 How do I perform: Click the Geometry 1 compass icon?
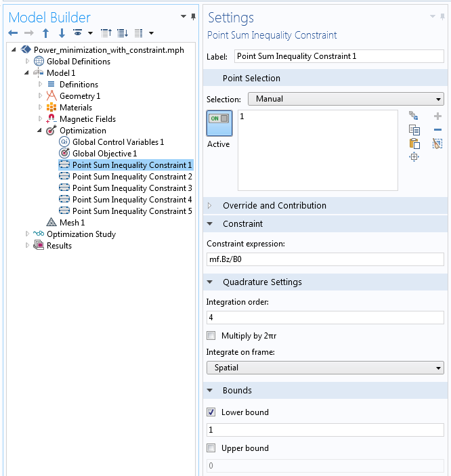tap(51, 95)
